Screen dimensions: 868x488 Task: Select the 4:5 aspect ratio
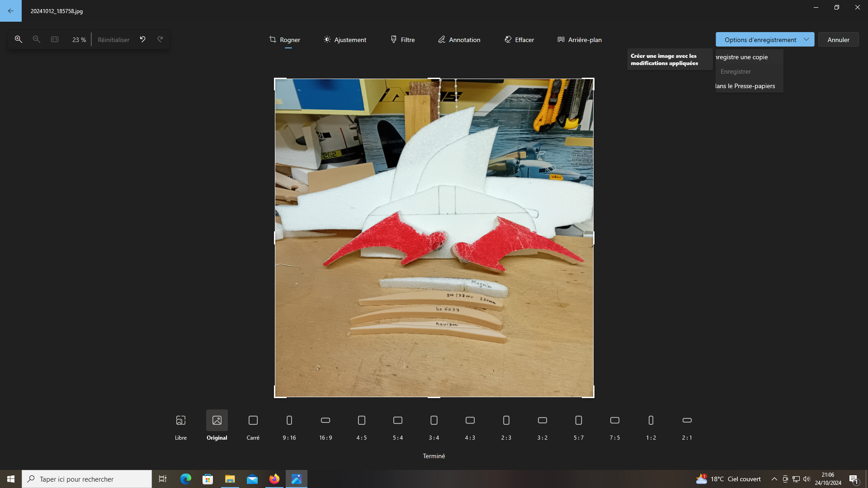362,427
